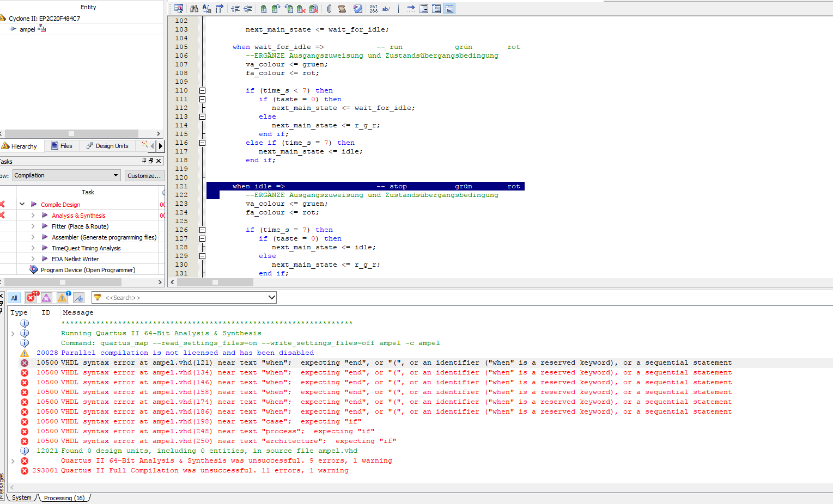Toggle the All messages filter
This screenshot has width=833, height=504.
tap(14, 298)
